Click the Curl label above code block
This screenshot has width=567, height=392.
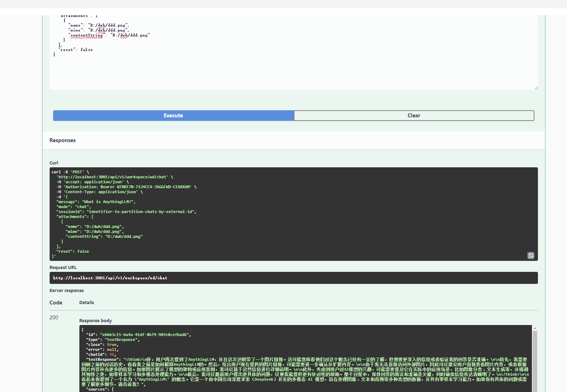pos(54,163)
